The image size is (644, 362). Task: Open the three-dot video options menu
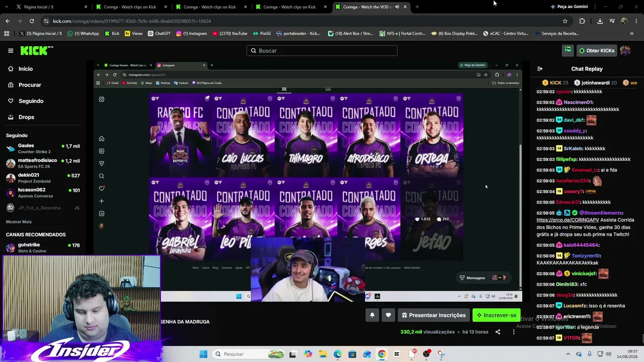514,332
